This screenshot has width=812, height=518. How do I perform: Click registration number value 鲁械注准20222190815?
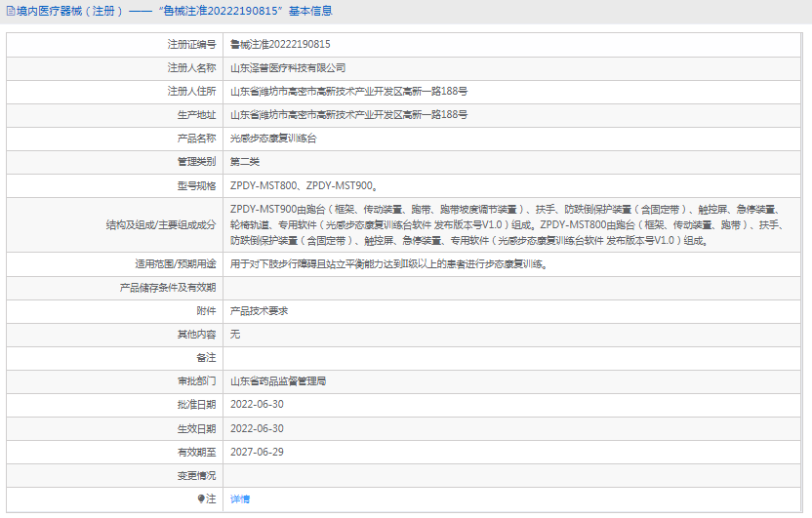click(x=280, y=45)
